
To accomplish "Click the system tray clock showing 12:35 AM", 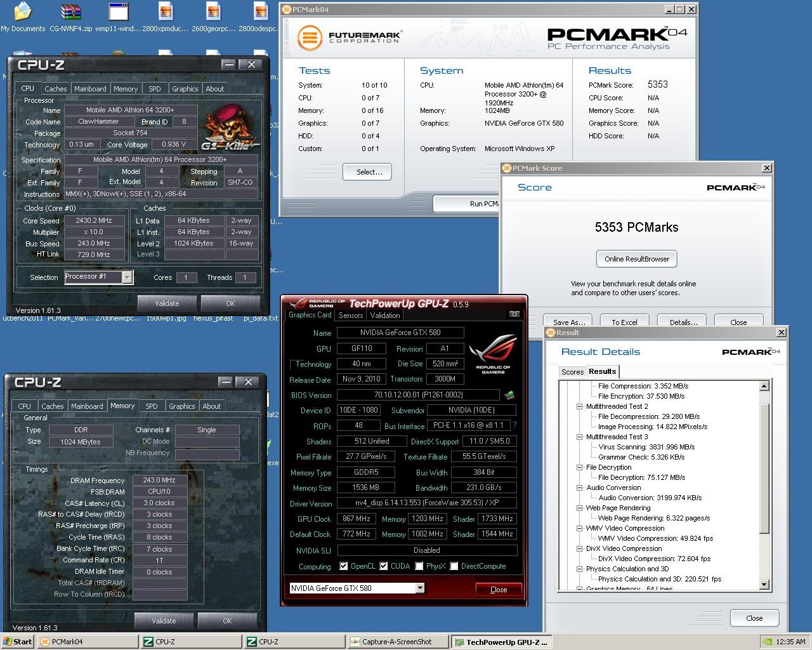I will (x=791, y=642).
